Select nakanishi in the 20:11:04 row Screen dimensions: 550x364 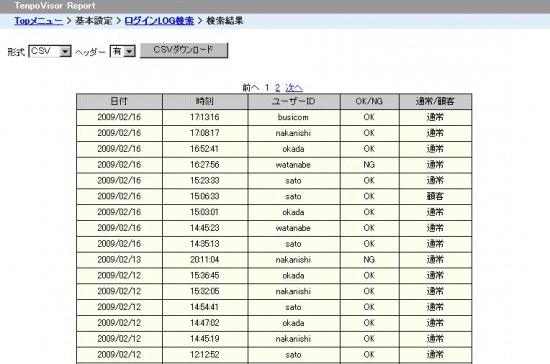pos(294,260)
